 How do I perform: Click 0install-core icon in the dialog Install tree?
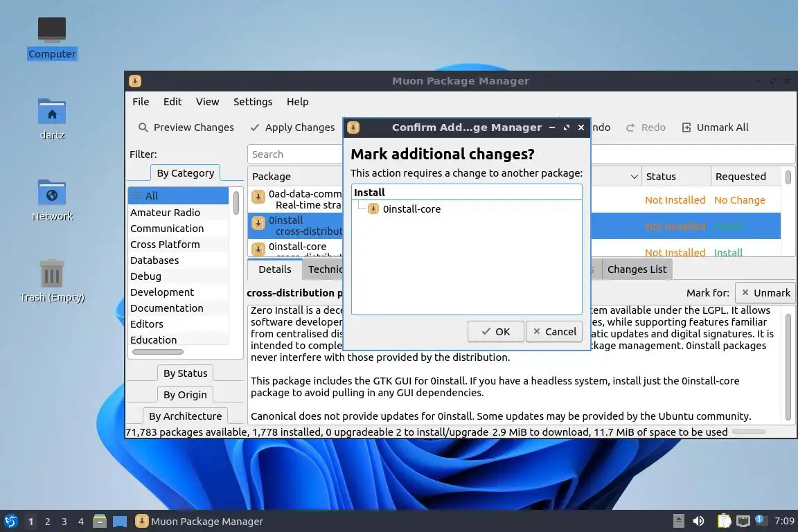tap(373, 209)
